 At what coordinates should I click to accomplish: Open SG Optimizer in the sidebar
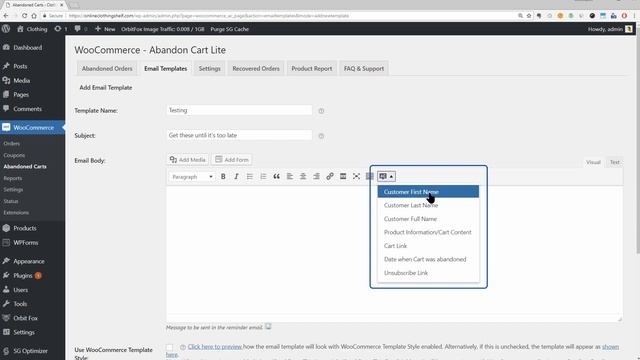[32, 351]
